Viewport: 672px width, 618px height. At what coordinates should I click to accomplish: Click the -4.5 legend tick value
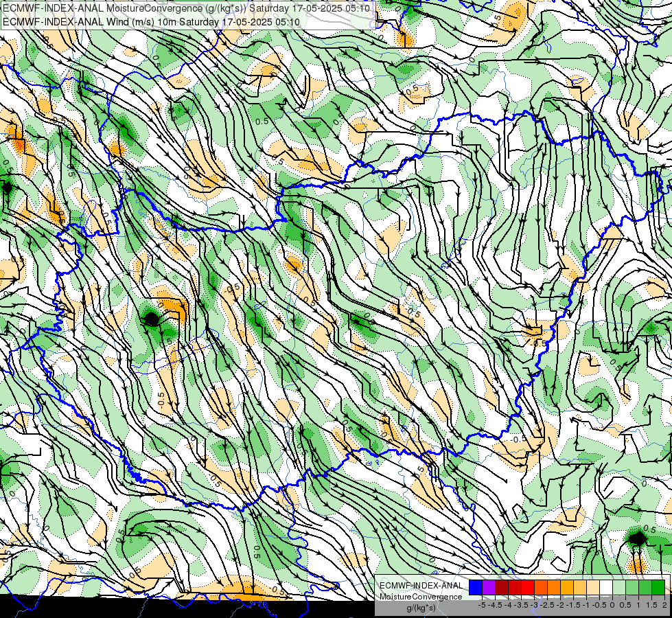pos(495,605)
